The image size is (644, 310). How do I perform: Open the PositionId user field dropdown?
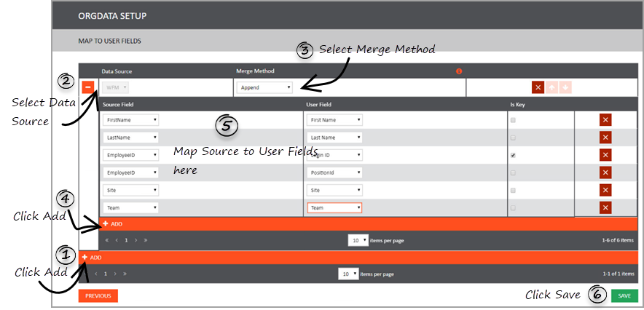[x=335, y=172]
